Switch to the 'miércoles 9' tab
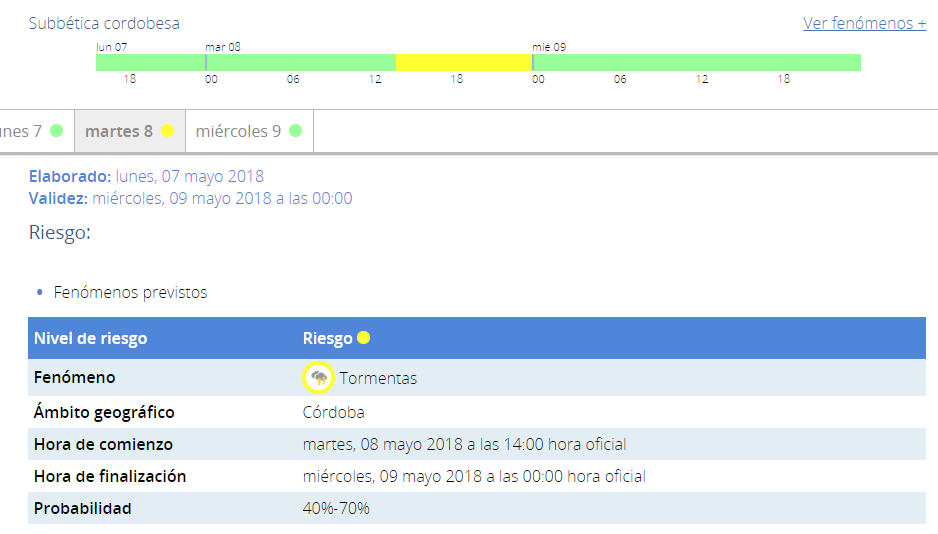938x534 pixels. coord(249,131)
